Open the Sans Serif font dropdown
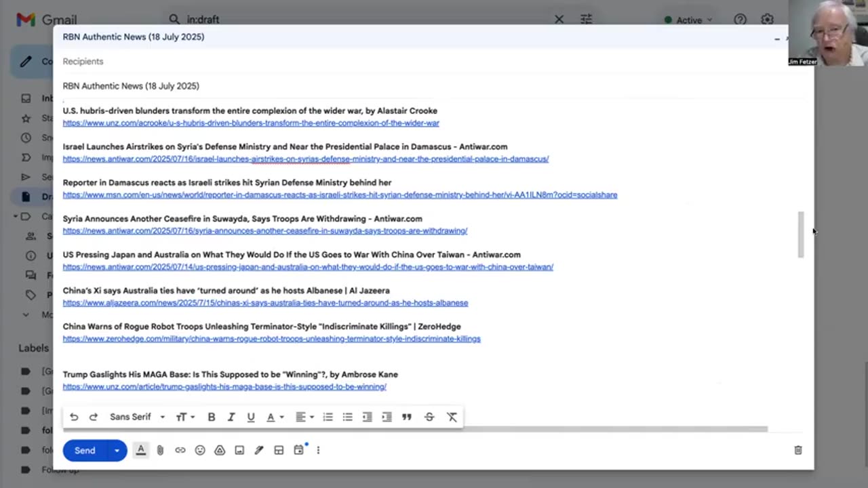This screenshot has width=868, height=488. coord(137,417)
